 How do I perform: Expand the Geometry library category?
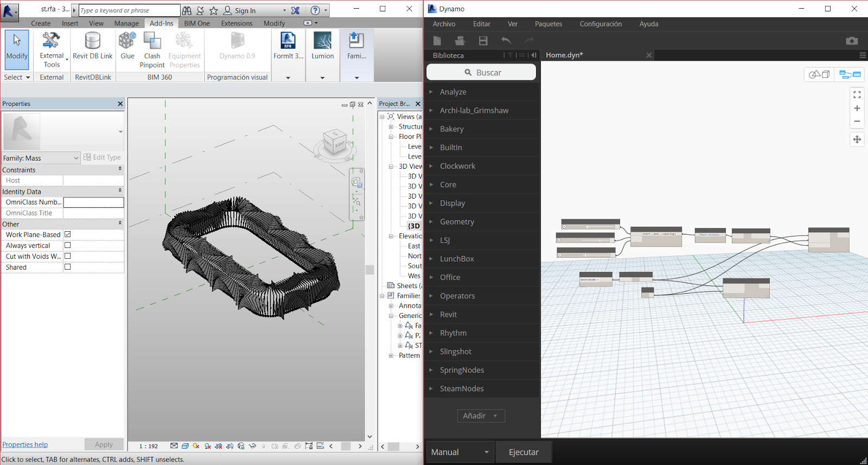pyautogui.click(x=457, y=221)
